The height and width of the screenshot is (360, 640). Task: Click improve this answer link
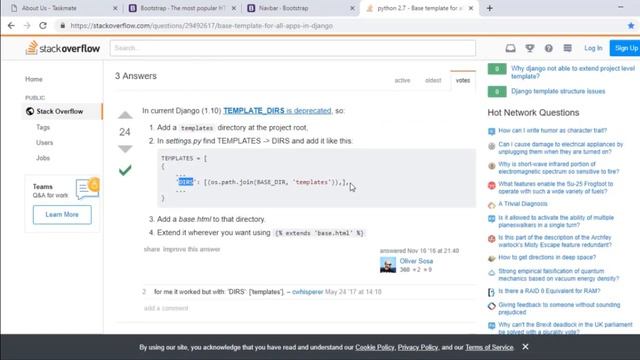[191, 249]
